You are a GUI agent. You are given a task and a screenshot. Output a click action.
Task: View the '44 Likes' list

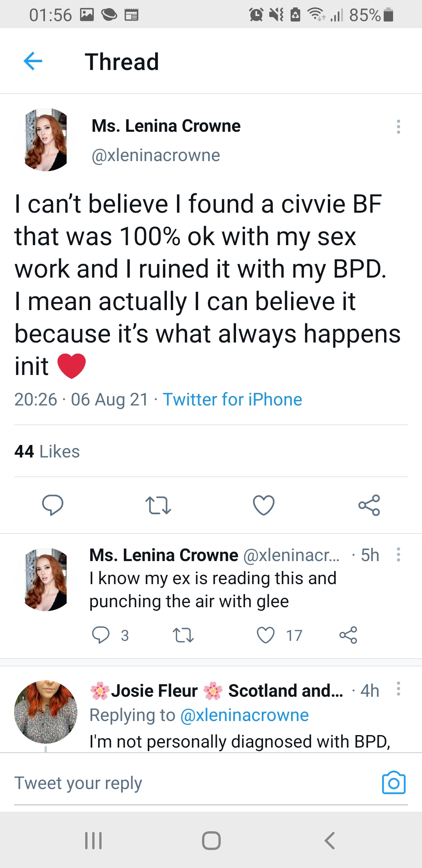point(47,452)
